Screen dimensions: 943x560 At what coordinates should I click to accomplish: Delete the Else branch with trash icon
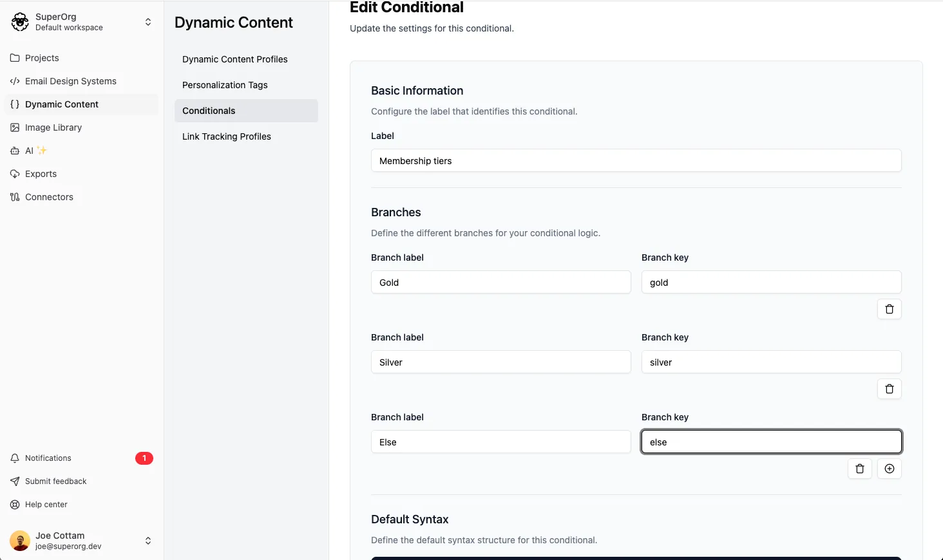point(859,469)
